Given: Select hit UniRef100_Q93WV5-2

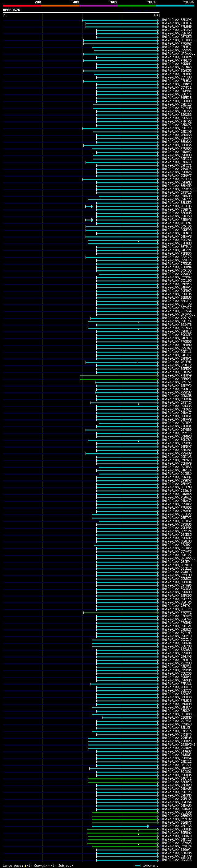Looking at the screenshot, I should click(179, 745).
